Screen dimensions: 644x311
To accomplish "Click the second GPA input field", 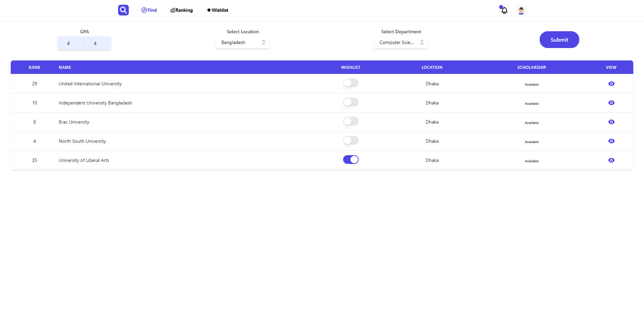I will click(98, 43).
